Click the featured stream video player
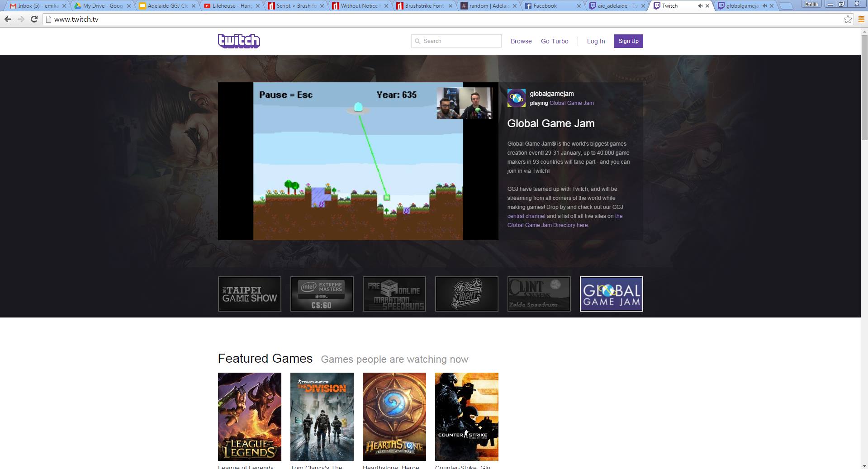The width and height of the screenshot is (868, 469). click(x=358, y=161)
